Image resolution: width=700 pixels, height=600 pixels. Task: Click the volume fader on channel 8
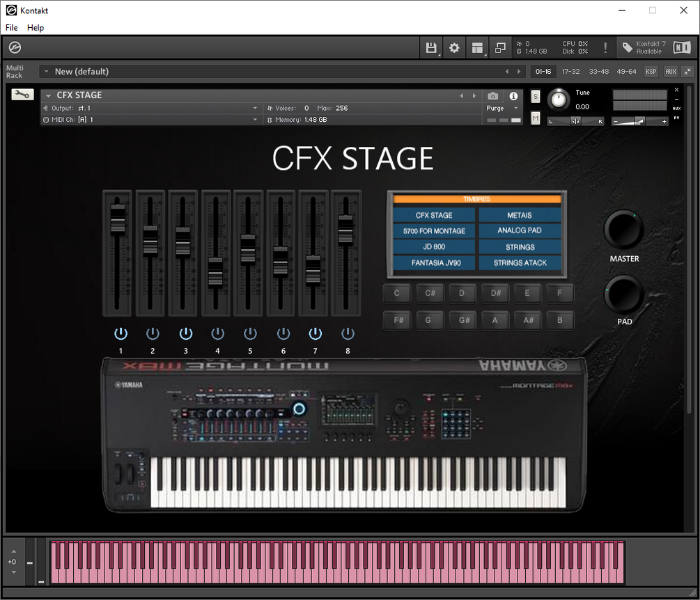(345, 229)
